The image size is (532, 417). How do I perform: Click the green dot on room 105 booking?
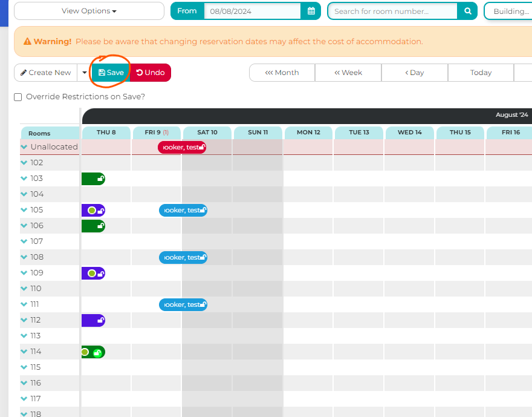pyautogui.click(x=92, y=211)
